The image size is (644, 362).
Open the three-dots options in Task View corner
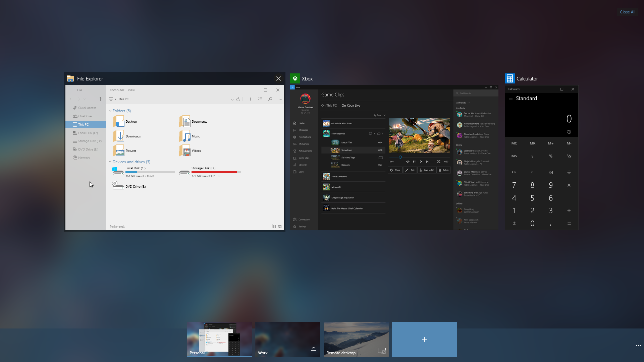(x=638, y=345)
